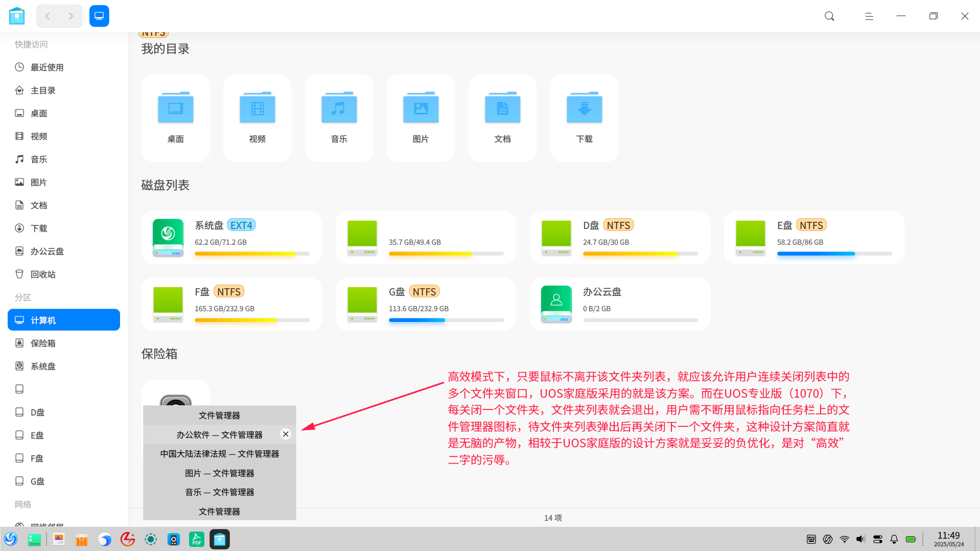Screen dimensions: 980x551
Task: Go back with the left arrow button
Action: (48, 16)
